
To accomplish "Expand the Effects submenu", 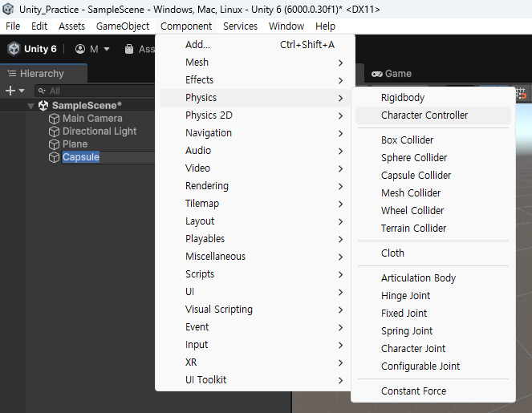I will (x=255, y=80).
